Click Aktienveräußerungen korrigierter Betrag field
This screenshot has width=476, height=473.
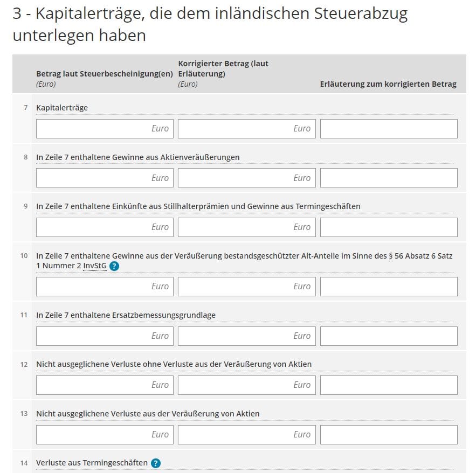(x=246, y=178)
